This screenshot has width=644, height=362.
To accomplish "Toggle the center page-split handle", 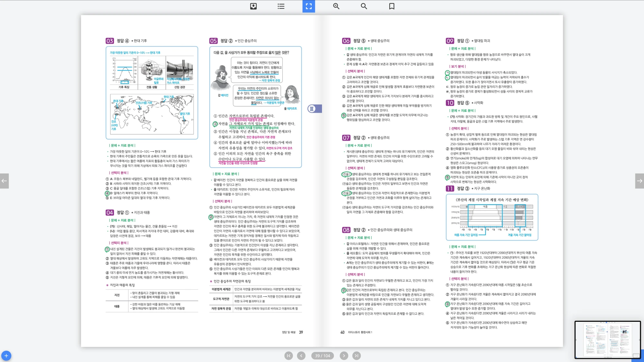I will pos(314,109).
